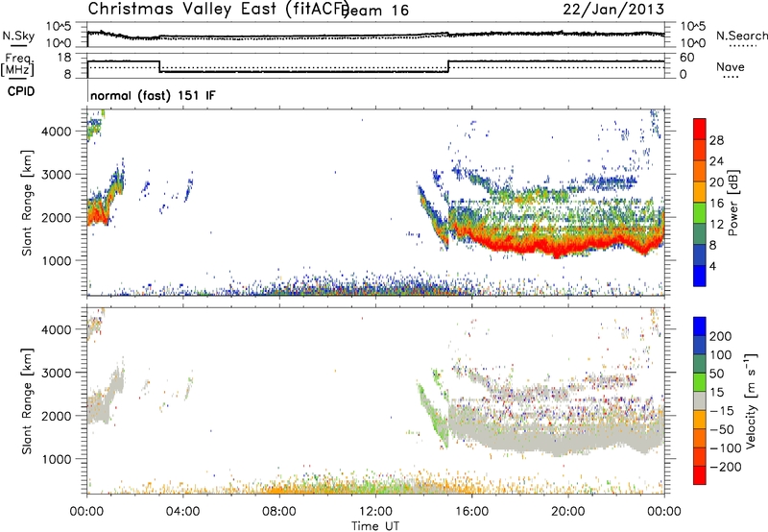This screenshot has height=532, width=768.
Task: Click the 'Velocity [m s-1]' colorbar title
Action: coord(751,401)
